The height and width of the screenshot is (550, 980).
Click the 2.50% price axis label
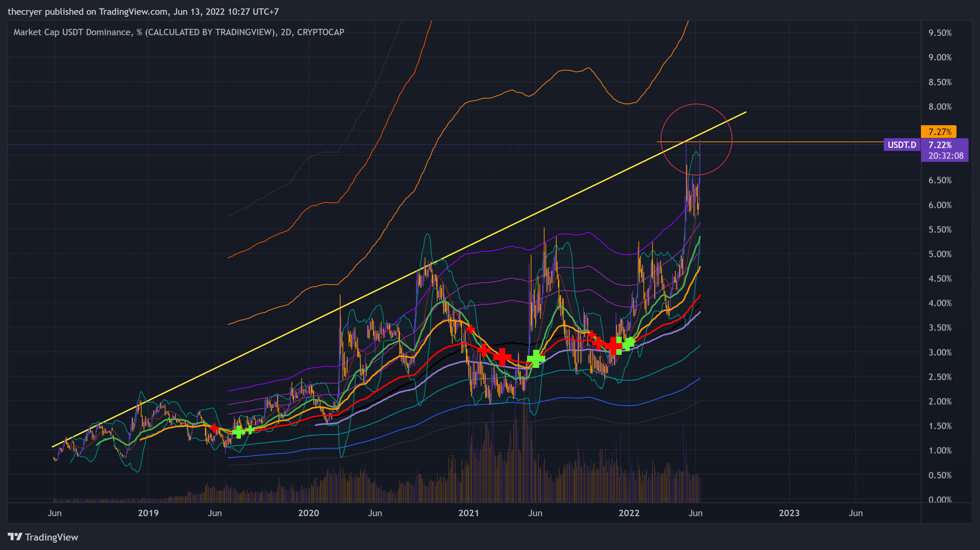click(x=940, y=377)
